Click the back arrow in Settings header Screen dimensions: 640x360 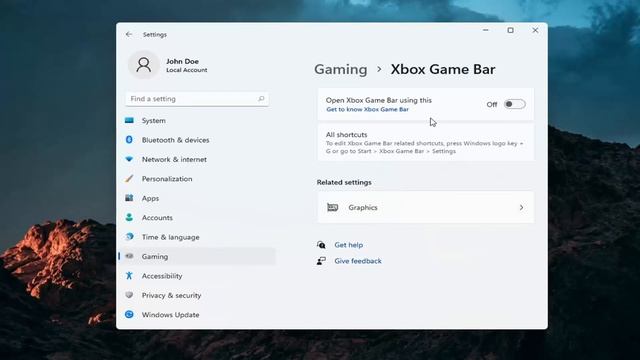click(x=129, y=34)
